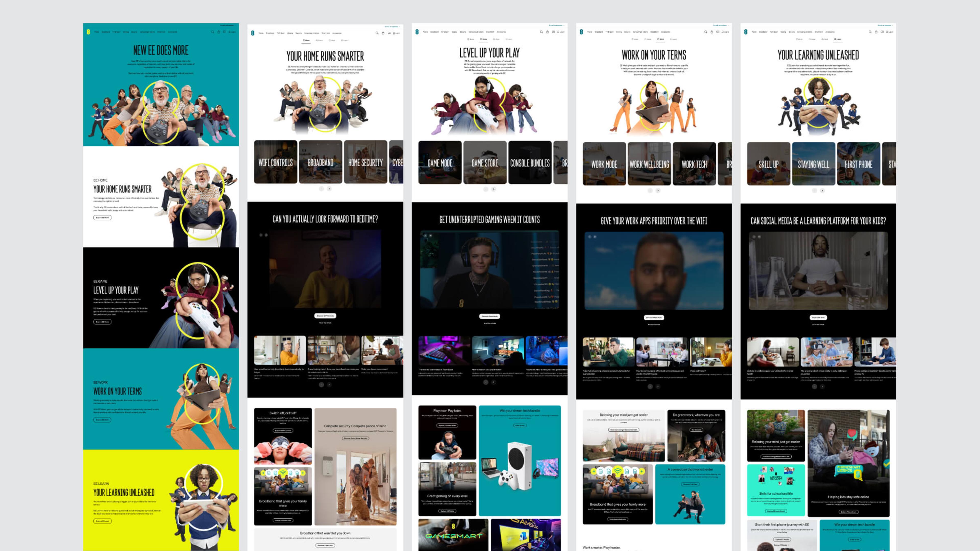The image size is (980, 551).
Task: Open the SKILL UP card
Action: pos(768,164)
